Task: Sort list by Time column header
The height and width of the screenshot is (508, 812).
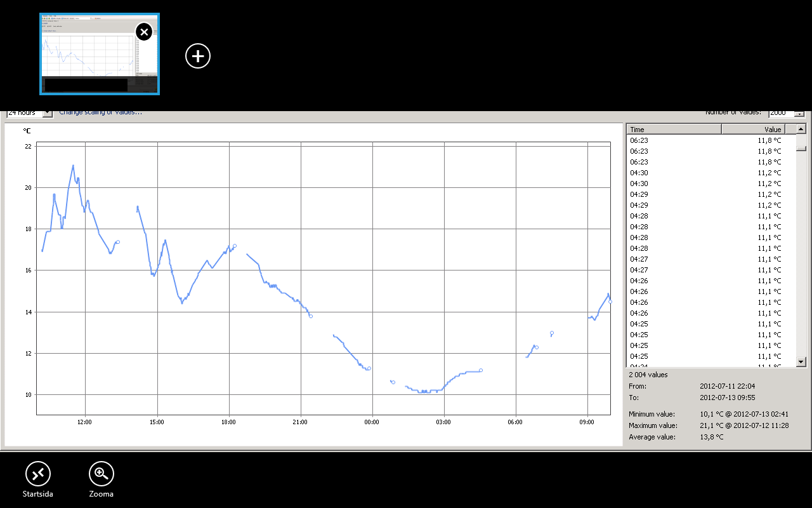Action: (674, 129)
